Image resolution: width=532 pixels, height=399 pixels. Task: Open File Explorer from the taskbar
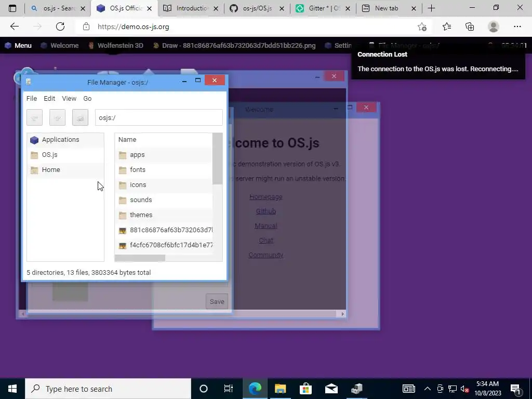280,389
